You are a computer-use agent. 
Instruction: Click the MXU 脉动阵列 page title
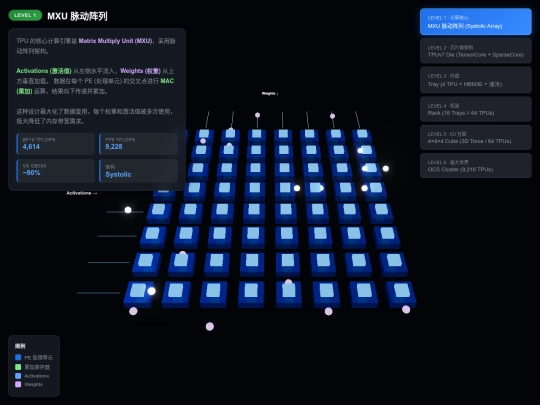(x=77, y=16)
